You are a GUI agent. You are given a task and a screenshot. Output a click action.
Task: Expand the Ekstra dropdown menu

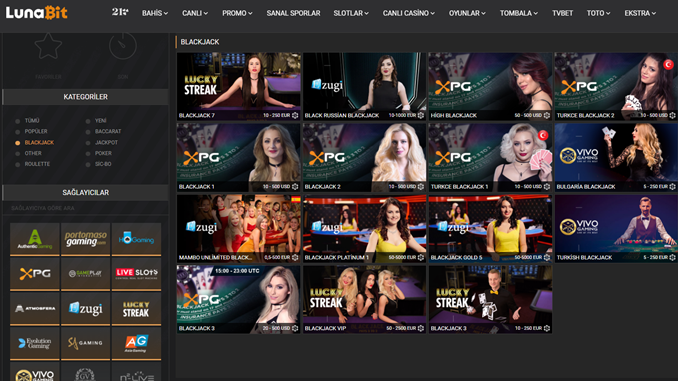click(x=640, y=13)
